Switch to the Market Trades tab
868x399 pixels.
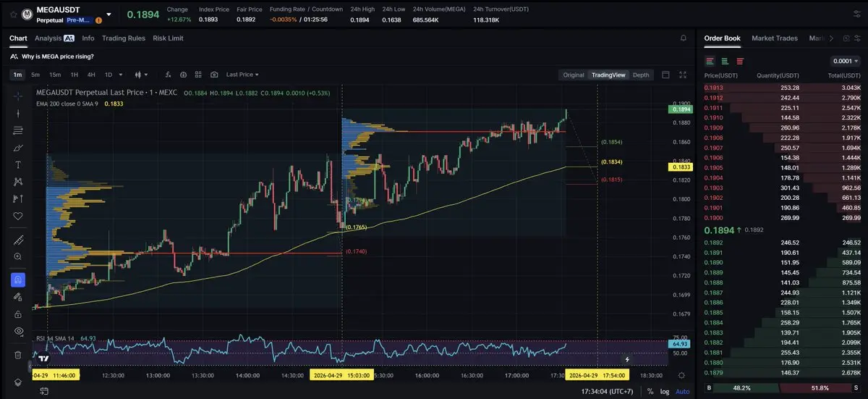coord(775,38)
